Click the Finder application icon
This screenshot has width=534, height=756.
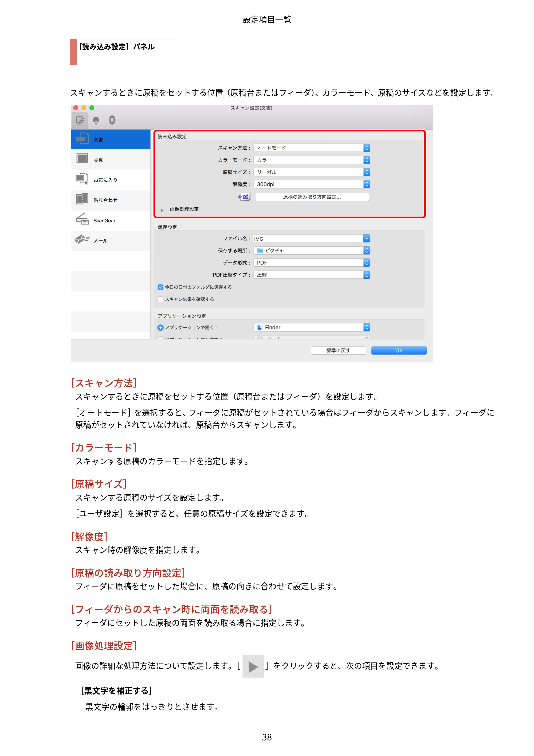pos(260,327)
